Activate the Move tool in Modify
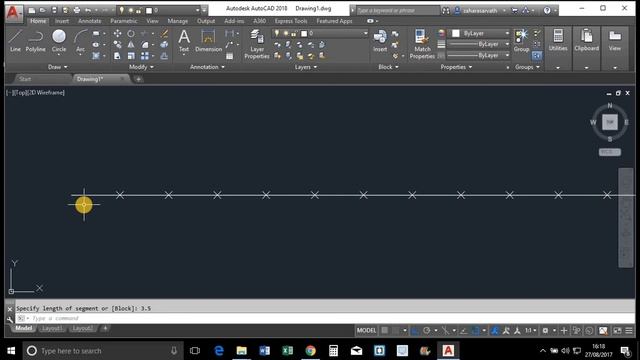 click(x=117, y=33)
